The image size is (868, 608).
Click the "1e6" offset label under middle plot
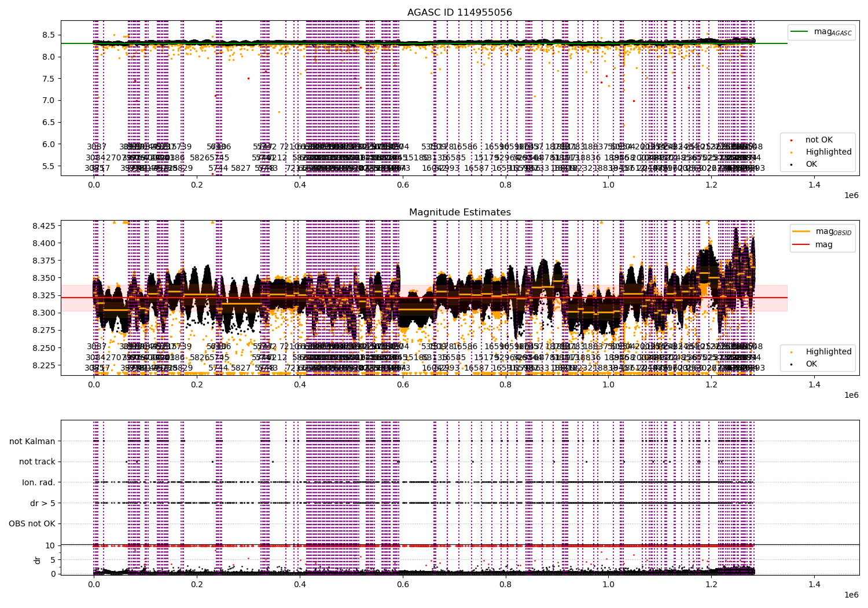(851, 395)
